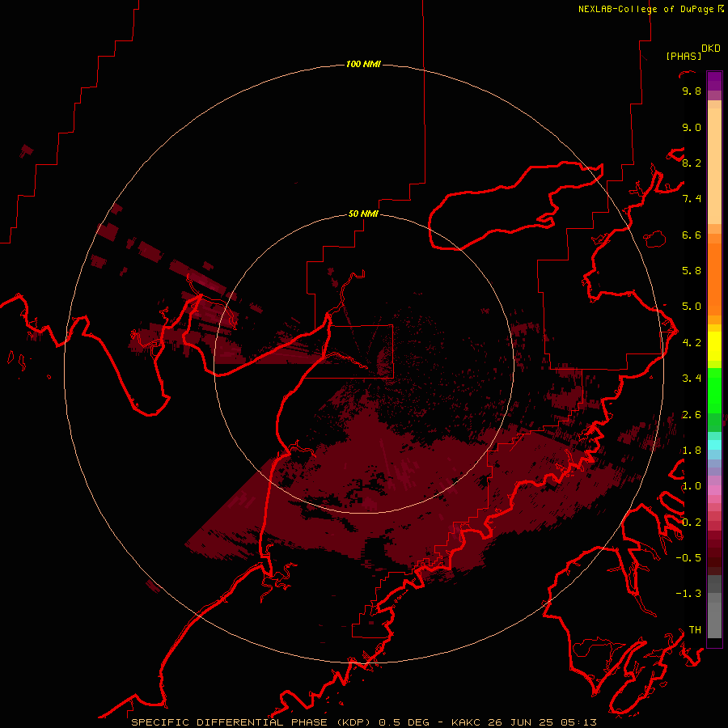Screen dimensions: 728x728
Task: Click the KAKC station identifier in the caption
Action: [466, 722]
